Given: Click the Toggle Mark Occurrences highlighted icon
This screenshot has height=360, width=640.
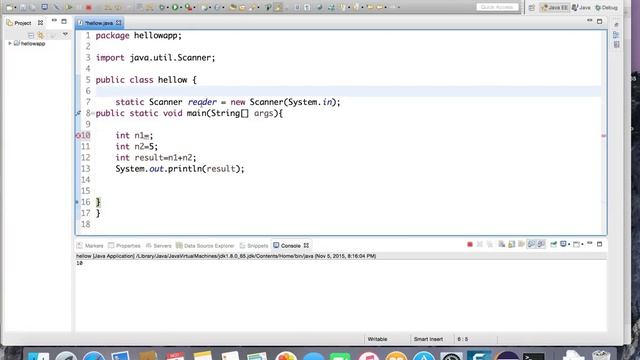Looking at the screenshot, I should pyautogui.click(x=278, y=7).
